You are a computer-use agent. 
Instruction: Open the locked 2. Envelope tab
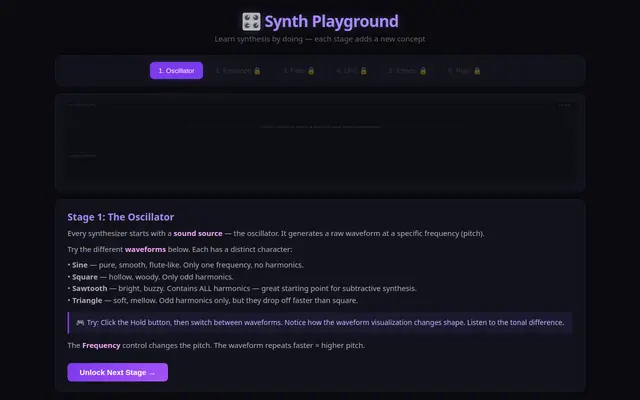coord(238,71)
